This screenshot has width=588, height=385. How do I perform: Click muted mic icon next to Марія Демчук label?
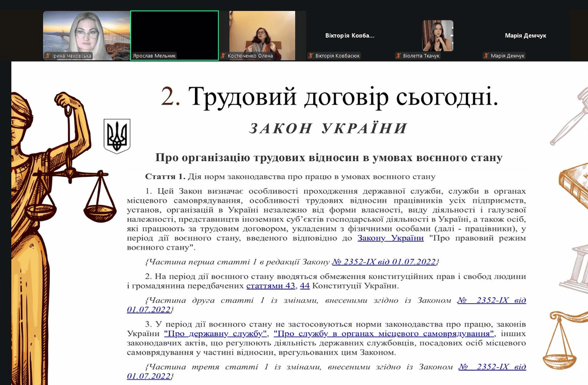tap(486, 56)
